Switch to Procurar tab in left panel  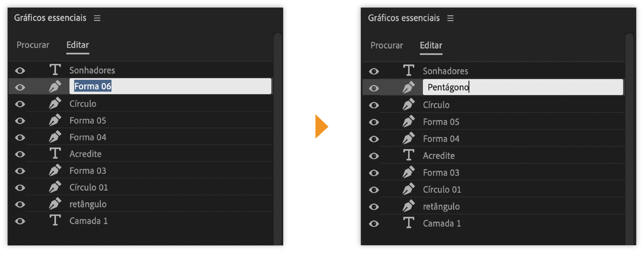(x=33, y=45)
